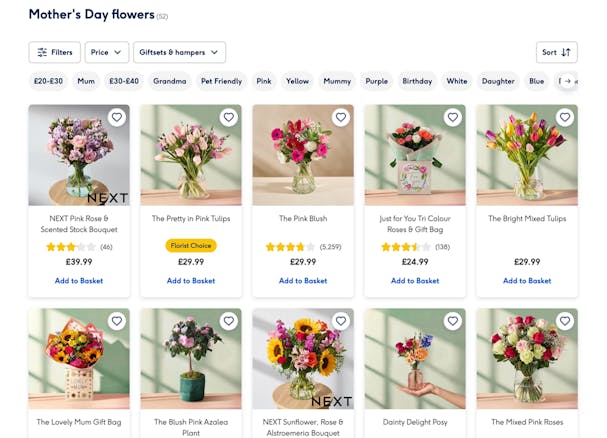Toggle heart on The Pretty in Pink Tulips
Image resolution: width=607 pixels, height=438 pixels.
[229, 118]
